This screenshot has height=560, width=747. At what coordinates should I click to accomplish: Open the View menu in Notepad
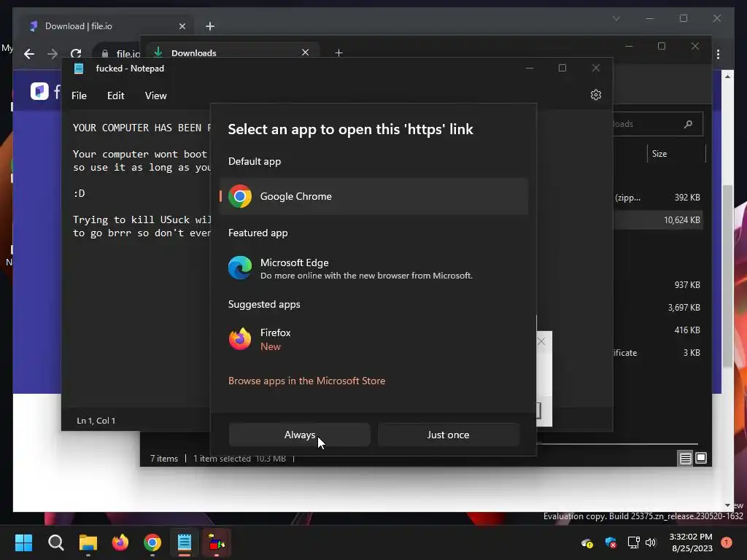click(156, 96)
